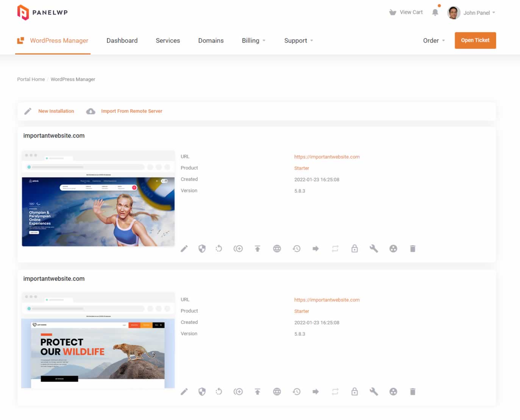Switch to the Dashboard tab
The image size is (520, 420).
[122, 40]
